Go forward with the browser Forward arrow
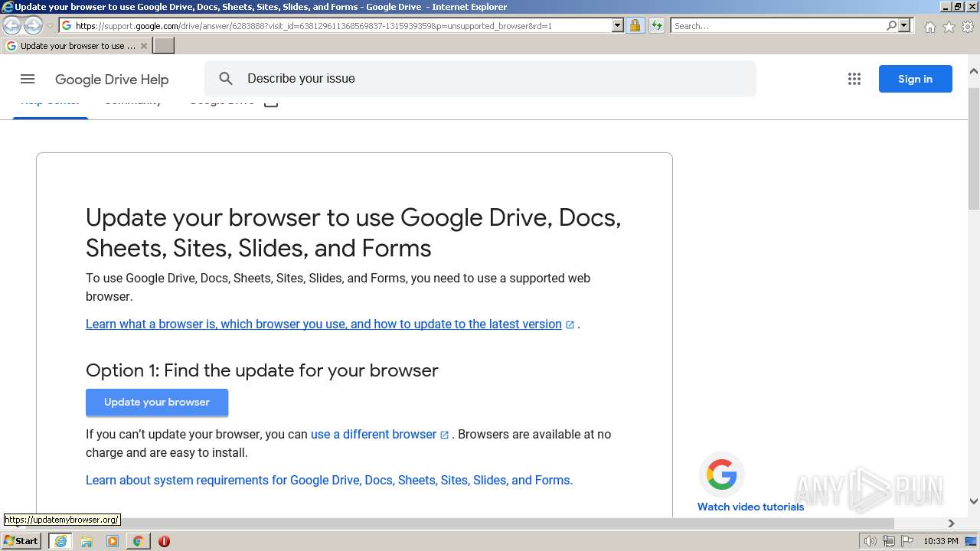The height and width of the screenshot is (551, 980). (33, 26)
